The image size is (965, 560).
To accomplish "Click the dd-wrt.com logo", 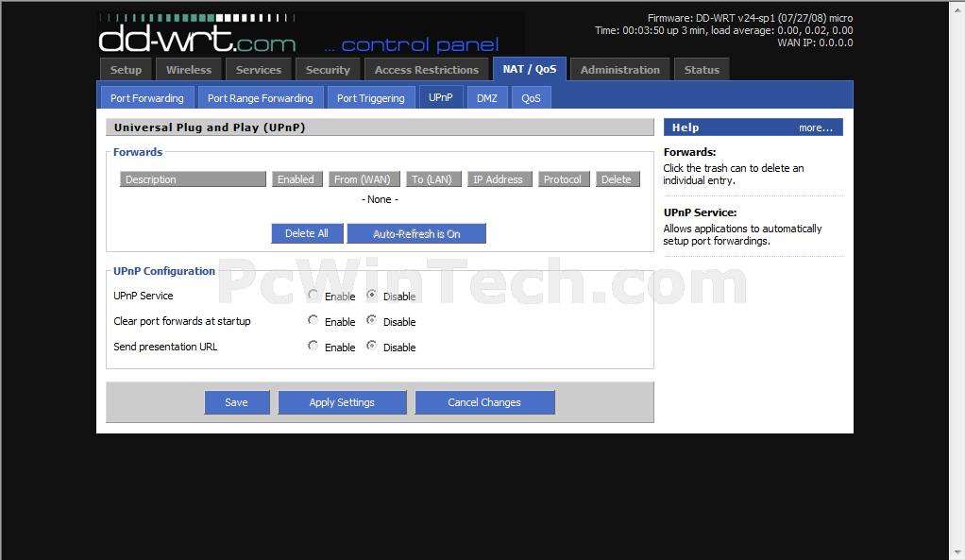I will tap(197, 34).
